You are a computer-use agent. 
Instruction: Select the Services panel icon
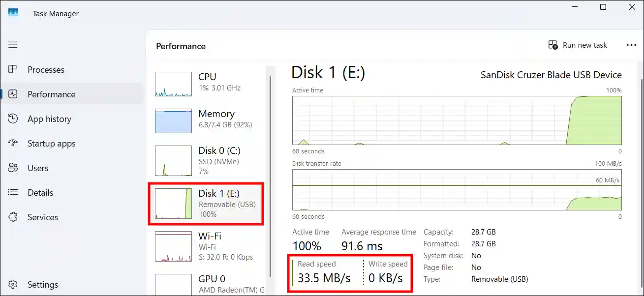[13, 217]
